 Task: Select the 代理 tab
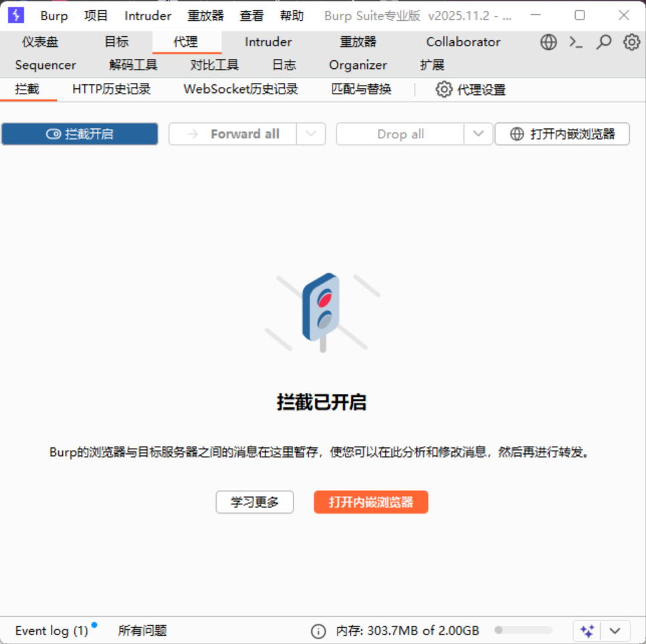(x=186, y=42)
